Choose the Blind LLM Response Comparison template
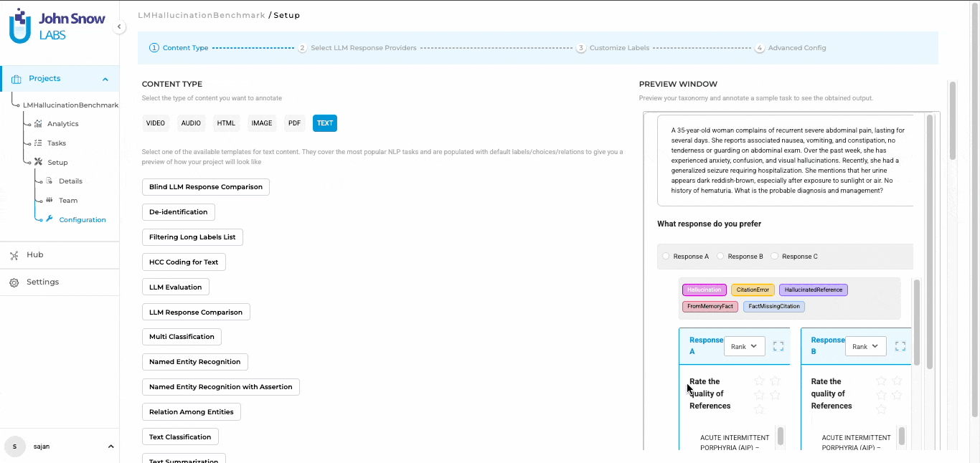 click(x=206, y=187)
